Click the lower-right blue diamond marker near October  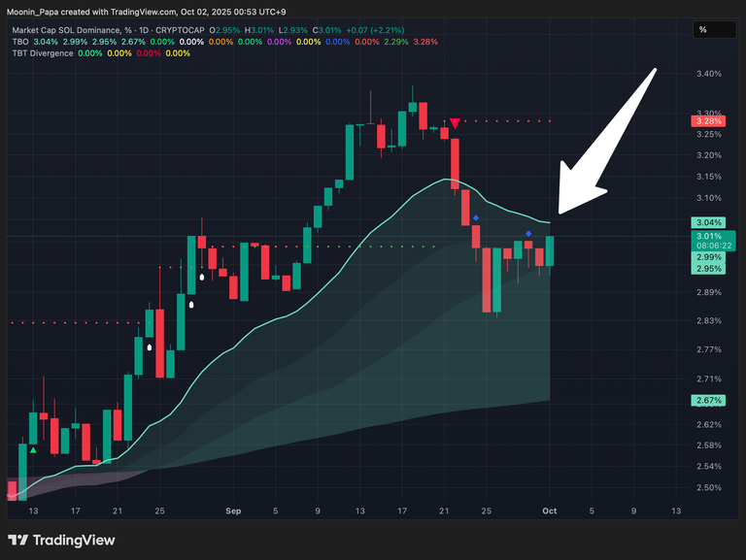[528, 234]
